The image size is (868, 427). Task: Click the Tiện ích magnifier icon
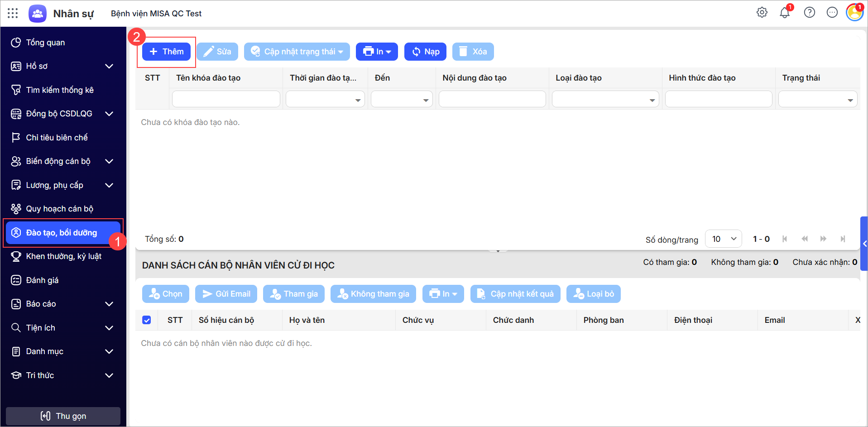coord(16,328)
